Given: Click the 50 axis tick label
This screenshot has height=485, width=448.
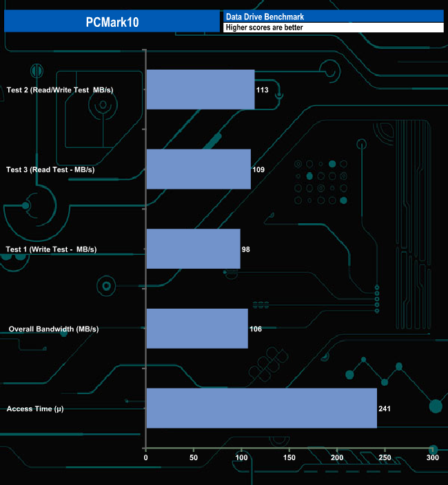Looking at the screenshot, I should pos(194,457).
